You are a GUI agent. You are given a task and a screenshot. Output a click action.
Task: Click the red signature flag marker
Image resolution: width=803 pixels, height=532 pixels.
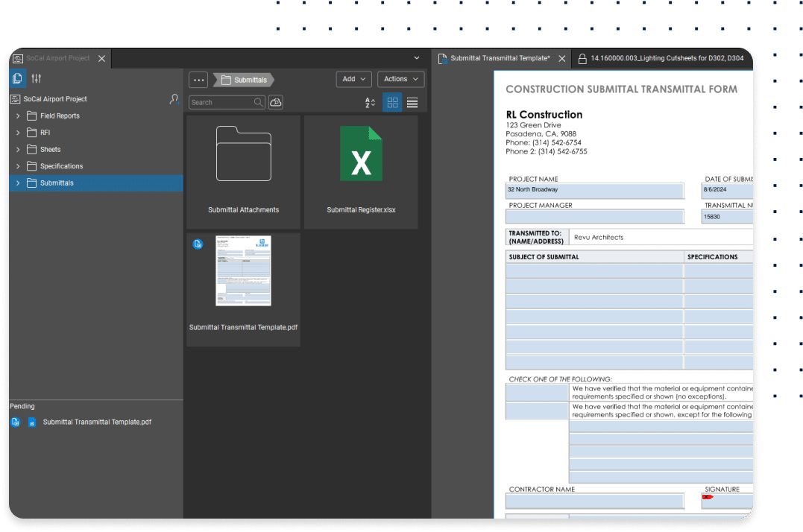[708, 497]
